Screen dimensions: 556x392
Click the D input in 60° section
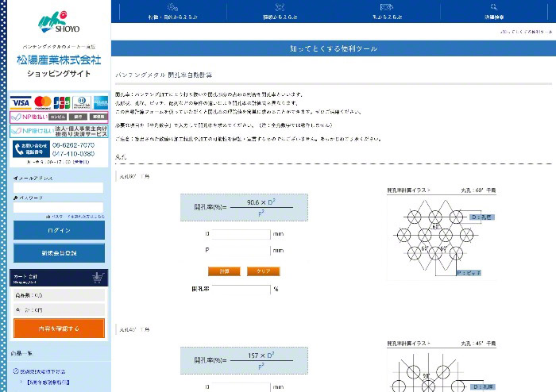pos(241,234)
